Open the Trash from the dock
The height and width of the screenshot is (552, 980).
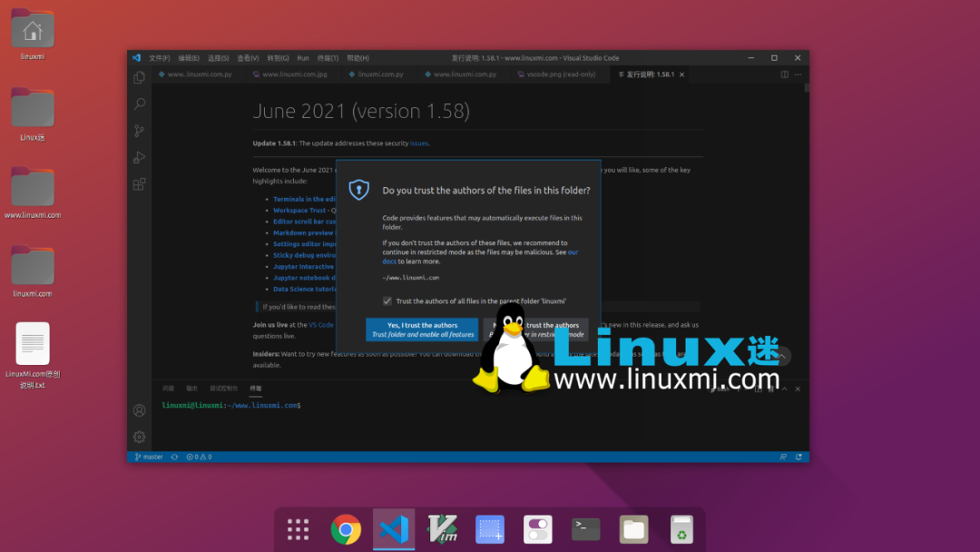tap(681, 529)
